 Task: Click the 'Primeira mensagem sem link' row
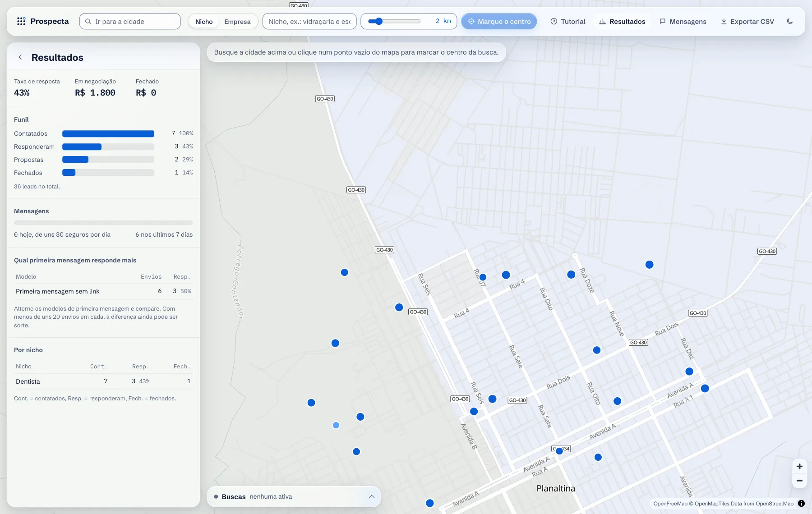[x=103, y=291]
